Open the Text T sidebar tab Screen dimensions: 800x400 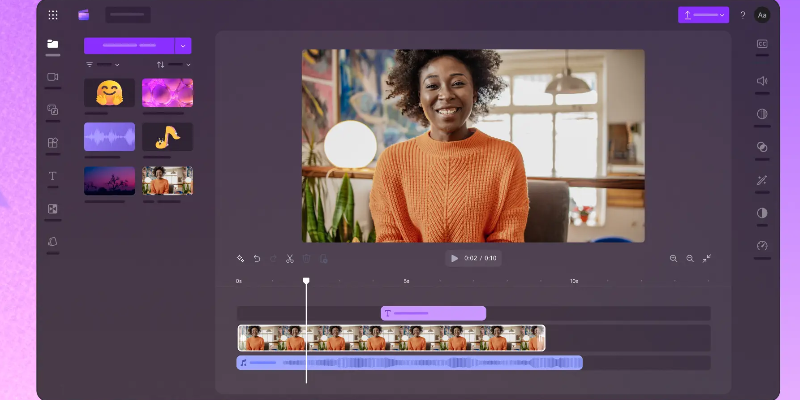click(53, 176)
